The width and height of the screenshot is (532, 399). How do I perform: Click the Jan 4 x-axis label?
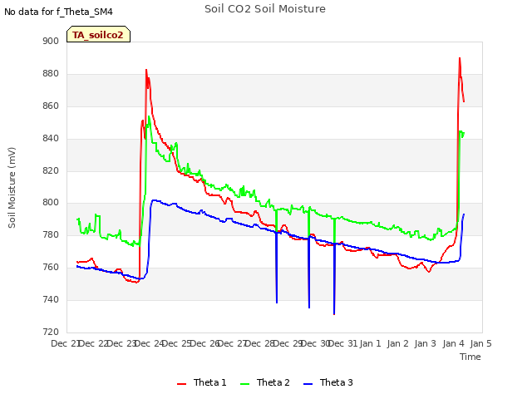pyautogui.click(x=454, y=343)
